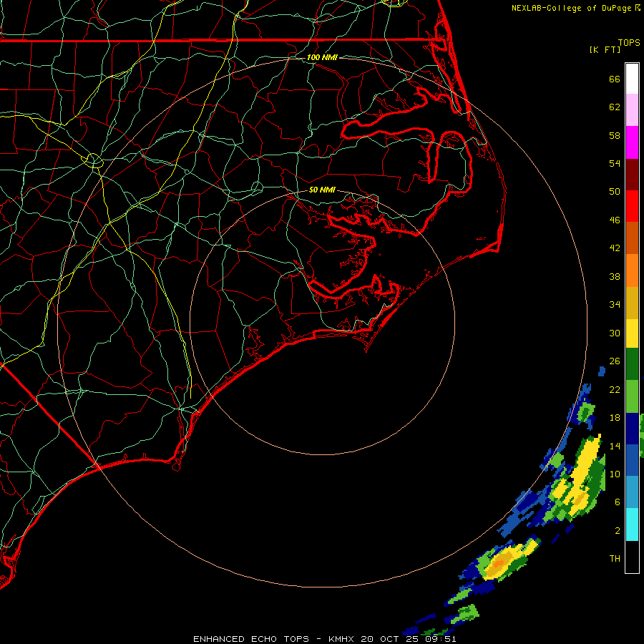The image size is (644, 644).
Task: Select the yellow legend swatch
Action: [x=632, y=333]
